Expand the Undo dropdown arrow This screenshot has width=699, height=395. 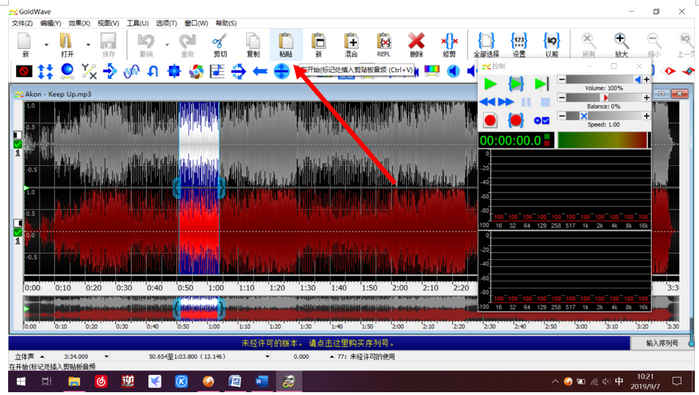[167, 44]
